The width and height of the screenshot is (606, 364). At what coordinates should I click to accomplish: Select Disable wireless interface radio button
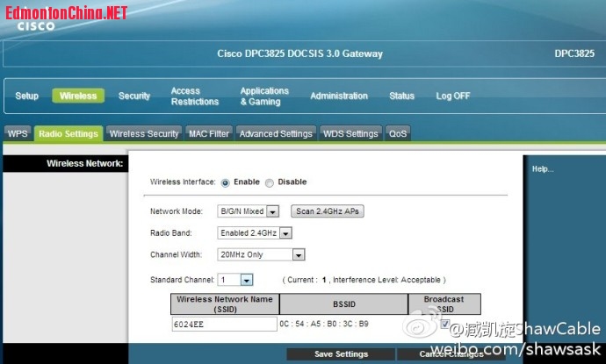(270, 183)
